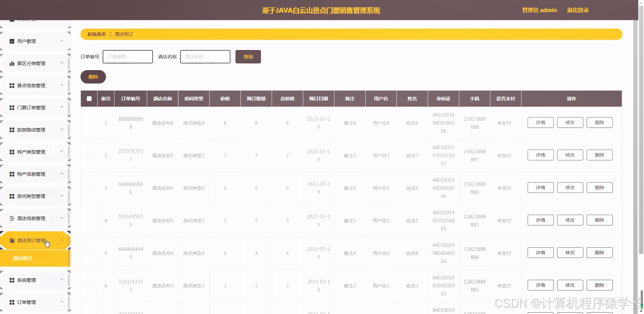Check the row 2 checkbox for 酒店名称7

pyautogui.click(x=89, y=156)
